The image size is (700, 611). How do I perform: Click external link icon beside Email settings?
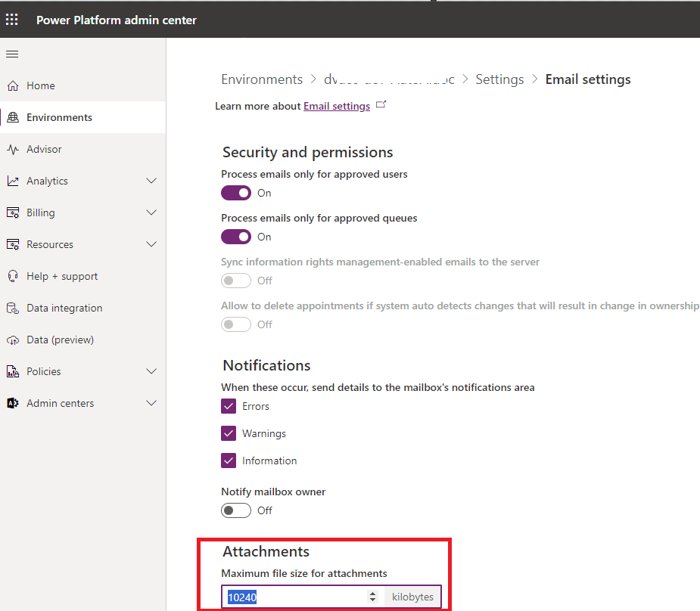tap(381, 105)
